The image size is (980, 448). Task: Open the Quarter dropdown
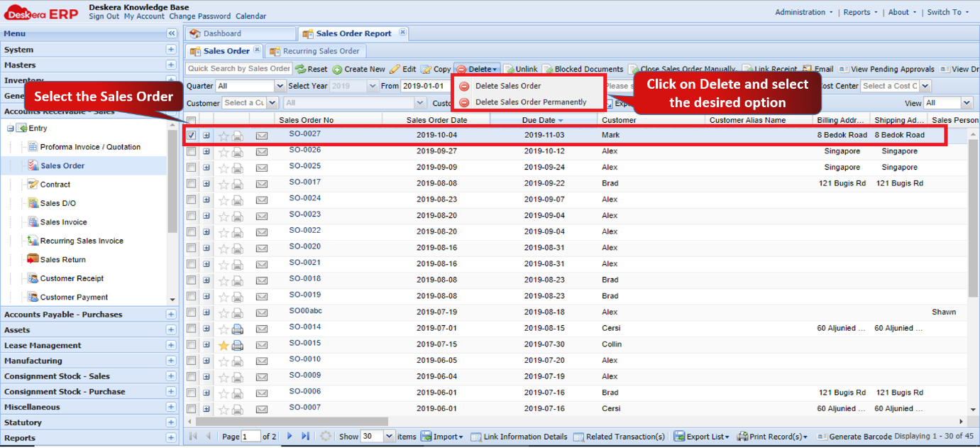(280, 86)
